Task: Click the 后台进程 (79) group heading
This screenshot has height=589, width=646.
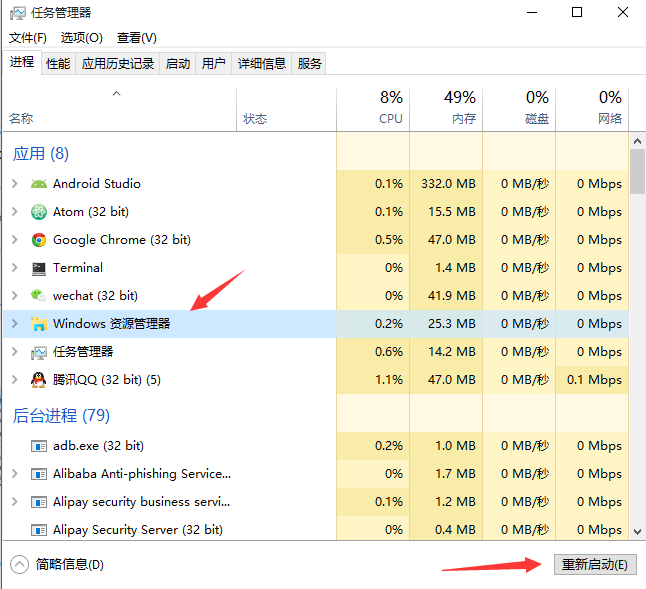Action: coord(61,416)
